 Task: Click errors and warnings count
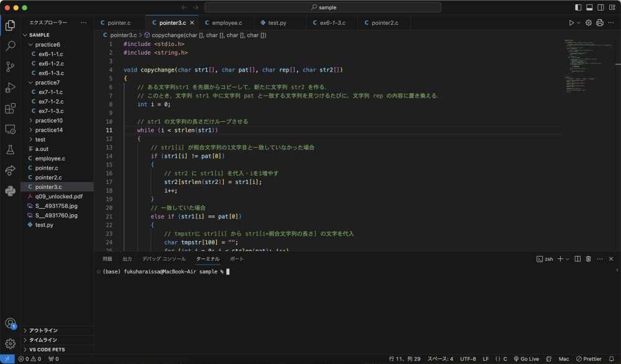30,359
